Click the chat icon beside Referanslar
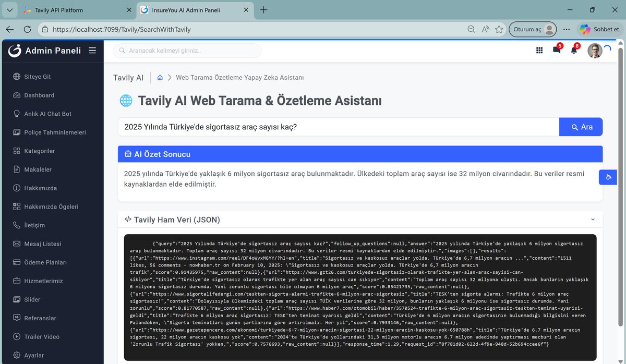This screenshot has height=364, width=626. click(17, 318)
